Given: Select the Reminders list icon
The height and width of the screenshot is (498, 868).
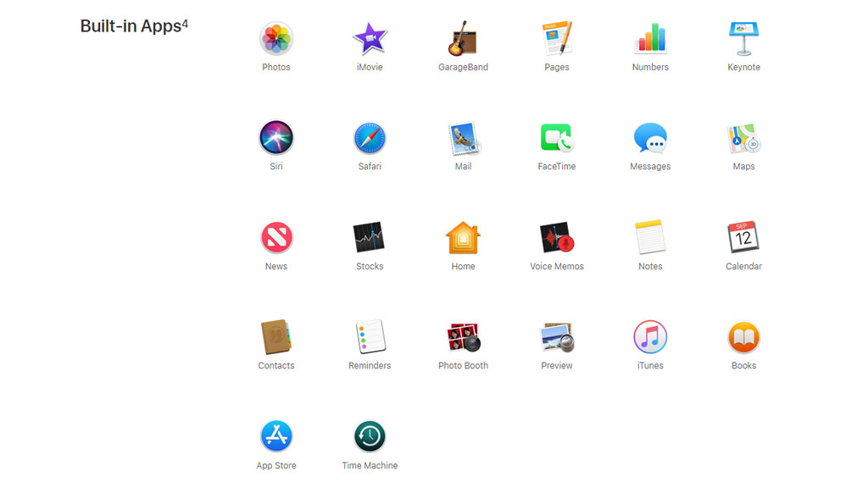Looking at the screenshot, I should pos(370,336).
